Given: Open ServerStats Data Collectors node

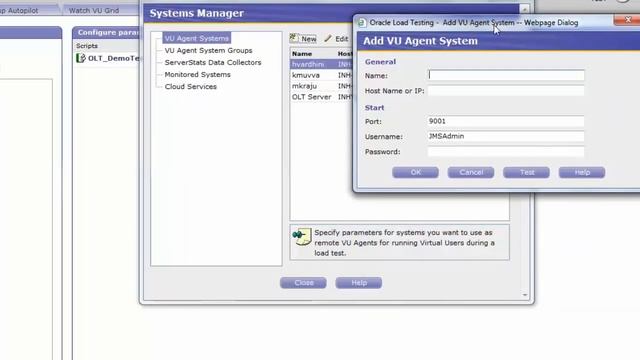Looking at the screenshot, I should tap(213, 62).
